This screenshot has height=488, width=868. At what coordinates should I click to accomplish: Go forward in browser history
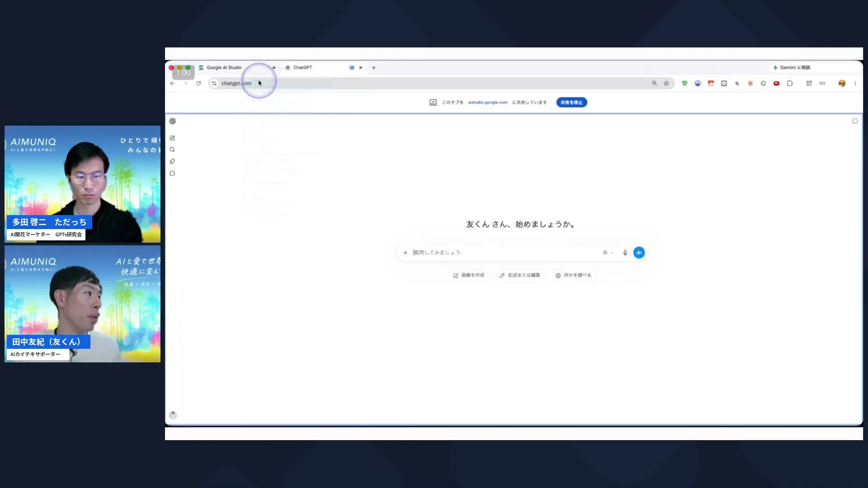coord(185,83)
